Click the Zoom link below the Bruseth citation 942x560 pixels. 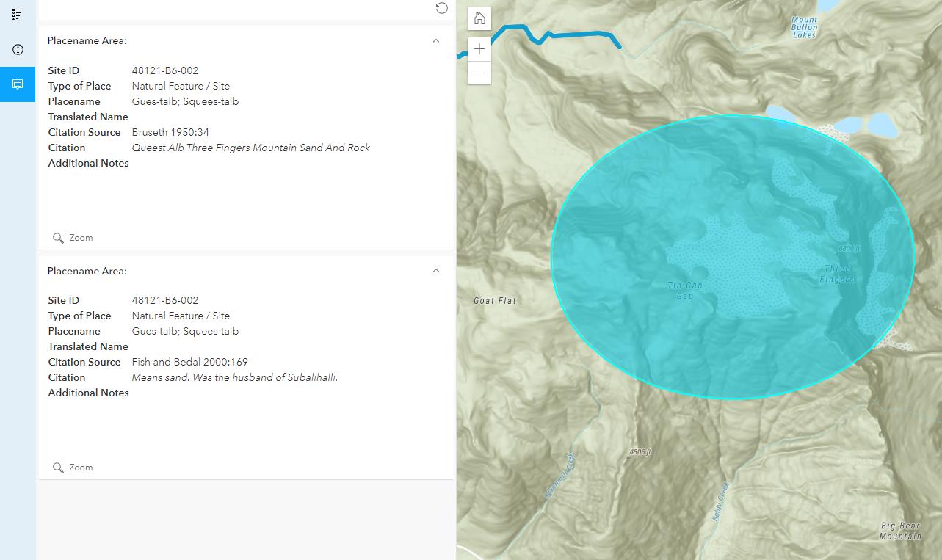point(81,238)
